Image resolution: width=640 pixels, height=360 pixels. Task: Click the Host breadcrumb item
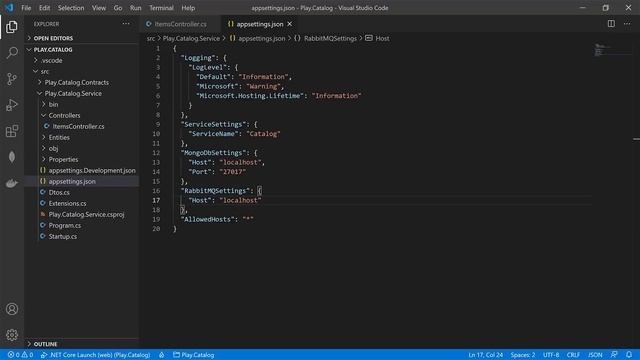pos(378,38)
